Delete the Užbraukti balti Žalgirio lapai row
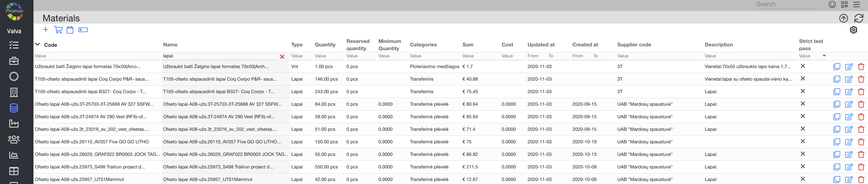The image size is (868, 184). pos(861,67)
